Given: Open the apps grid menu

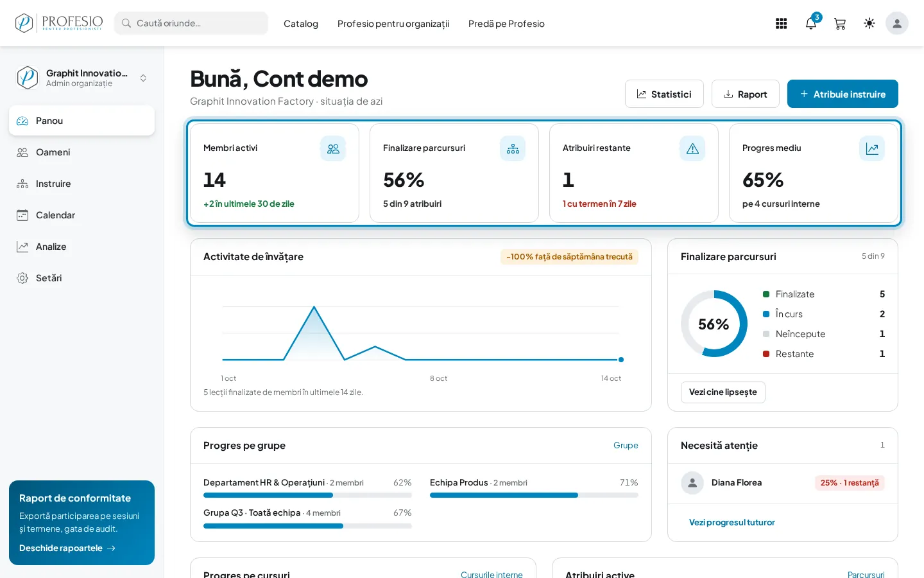Looking at the screenshot, I should (x=781, y=24).
